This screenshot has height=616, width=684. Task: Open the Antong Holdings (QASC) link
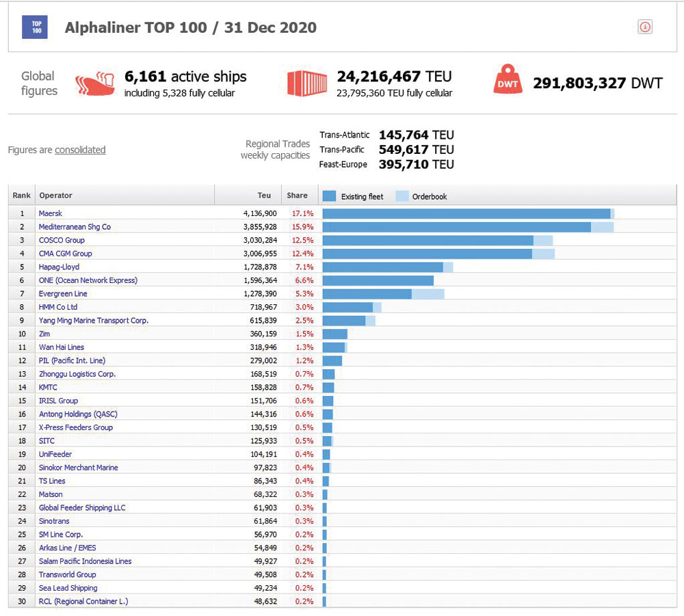pos(78,414)
